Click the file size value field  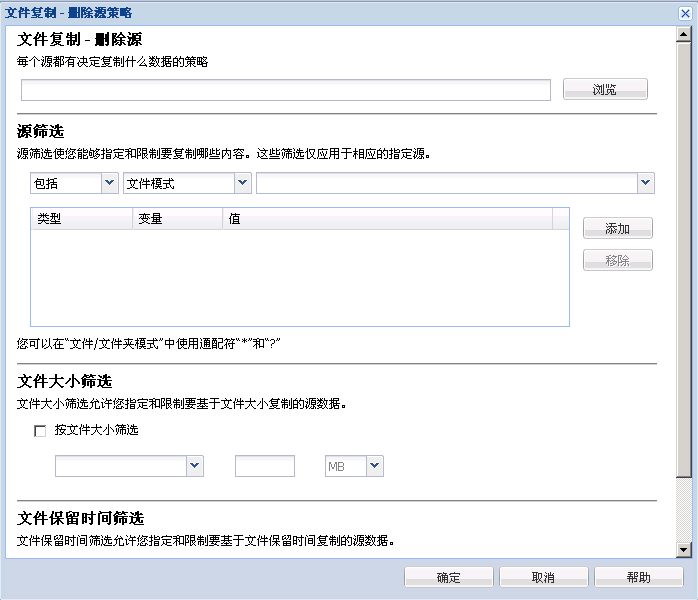coord(265,466)
